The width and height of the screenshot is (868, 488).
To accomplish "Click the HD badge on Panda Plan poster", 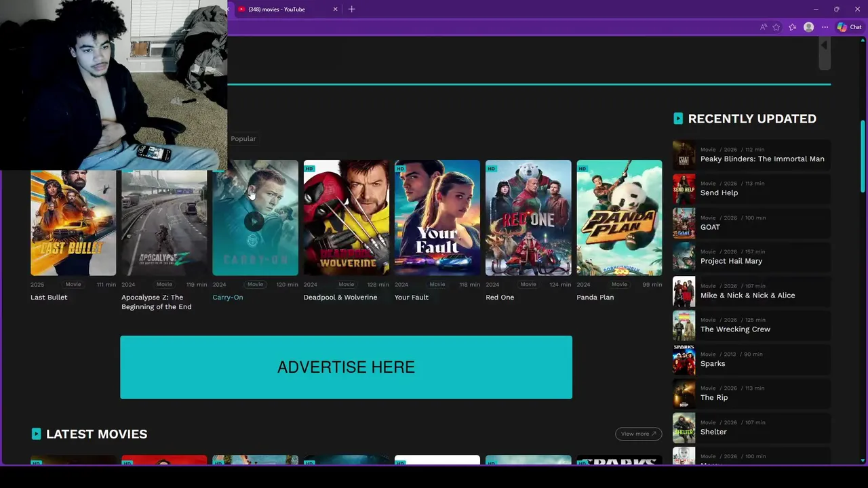I will [582, 169].
